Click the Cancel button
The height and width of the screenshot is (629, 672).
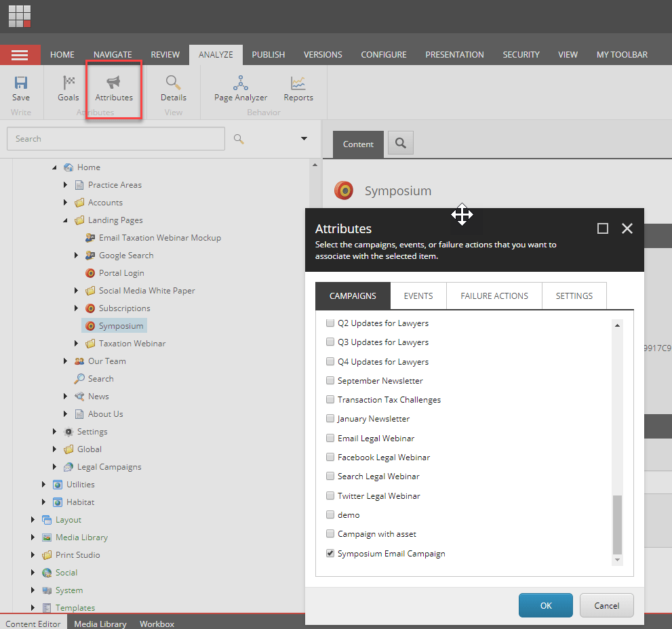click(606, 605)
